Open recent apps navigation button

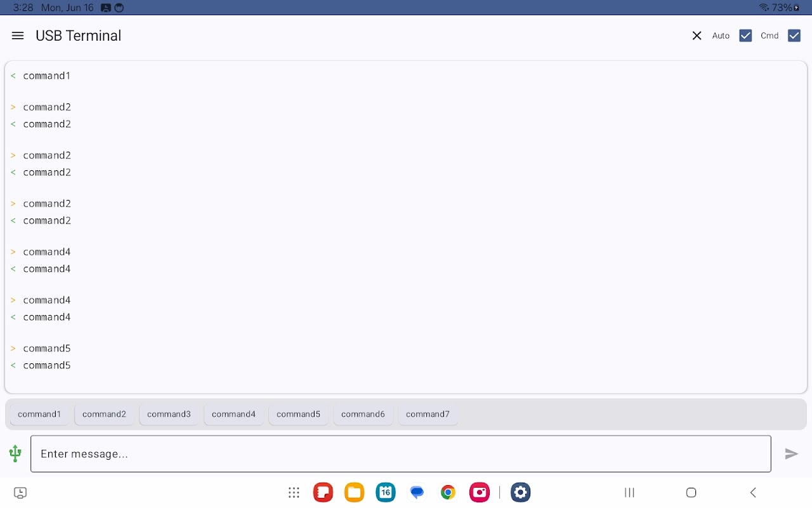click(x=629, y=492)
